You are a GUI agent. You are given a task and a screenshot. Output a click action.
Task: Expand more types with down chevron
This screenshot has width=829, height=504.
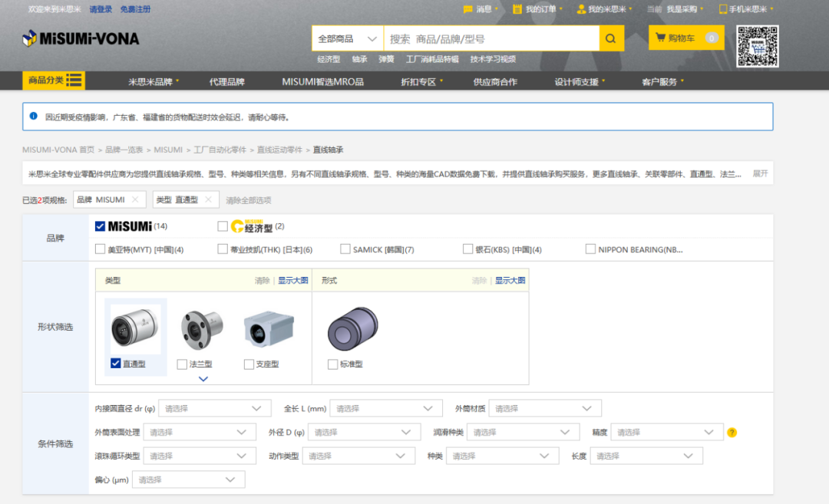pos(203,379)
